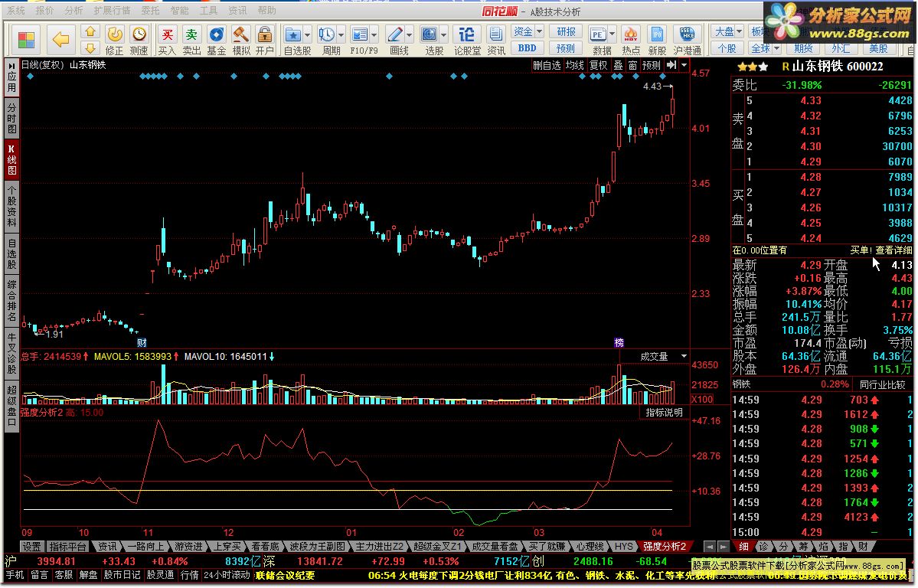Viewport: 918px width, 588px height.
Task: Open the 测速 speed test clock icon
Action: (139, 41)
